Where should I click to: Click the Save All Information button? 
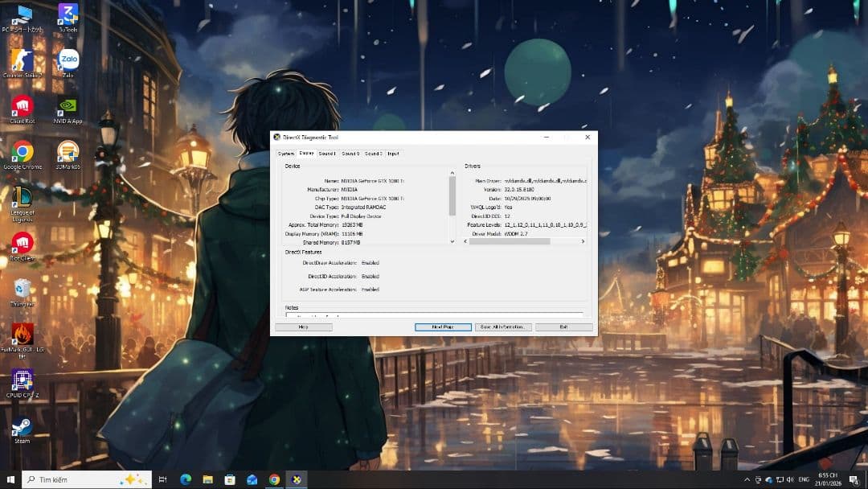point(503,327)
